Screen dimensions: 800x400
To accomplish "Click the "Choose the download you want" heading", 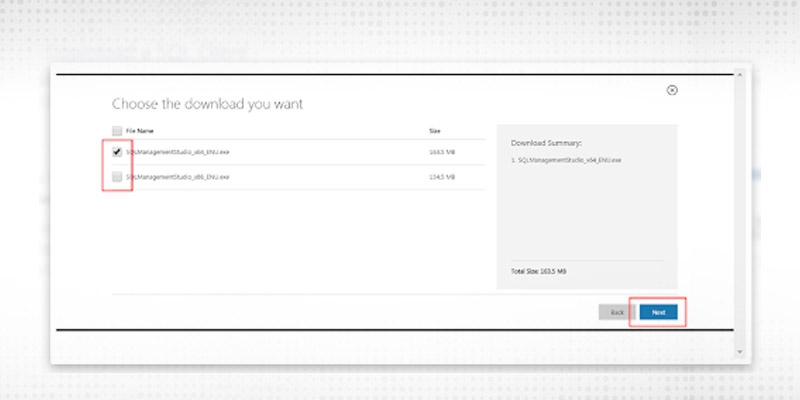I will click(207, 104).
